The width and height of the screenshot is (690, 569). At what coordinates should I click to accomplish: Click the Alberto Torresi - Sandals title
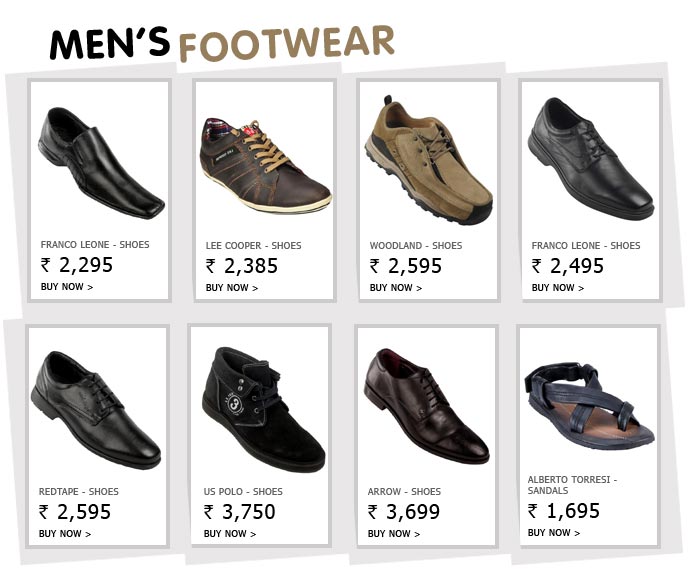point(572,485)
